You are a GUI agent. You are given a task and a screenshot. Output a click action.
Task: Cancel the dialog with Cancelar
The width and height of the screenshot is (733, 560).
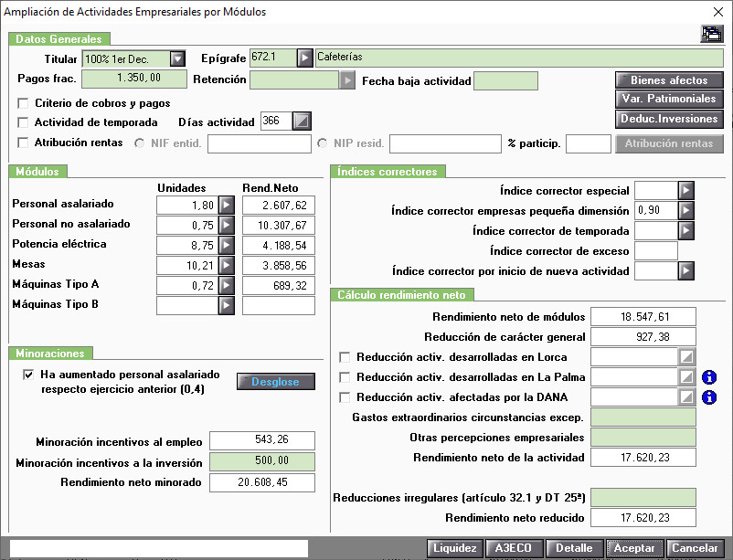(695, 548)
